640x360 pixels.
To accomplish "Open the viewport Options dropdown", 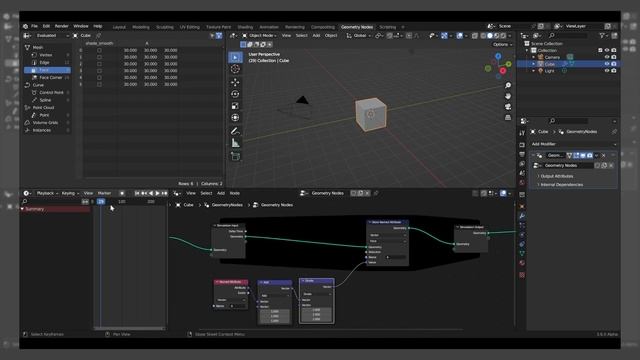I will (x=502, y=44).
